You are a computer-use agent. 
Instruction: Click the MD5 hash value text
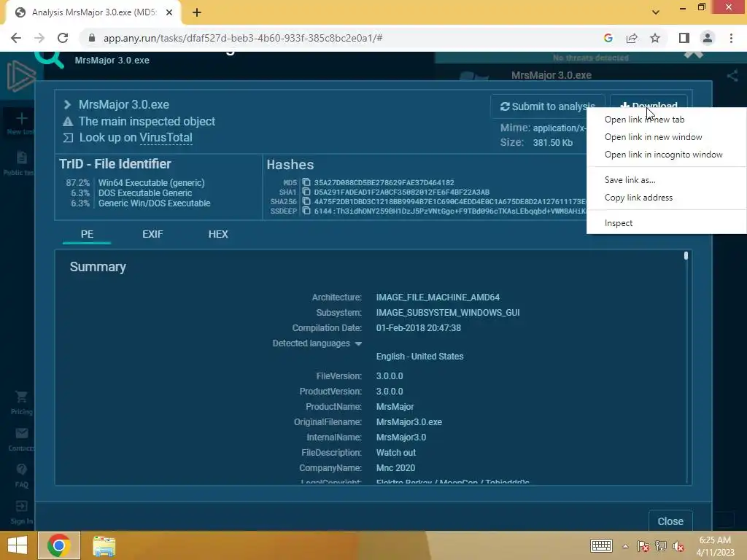coord(384,182)
